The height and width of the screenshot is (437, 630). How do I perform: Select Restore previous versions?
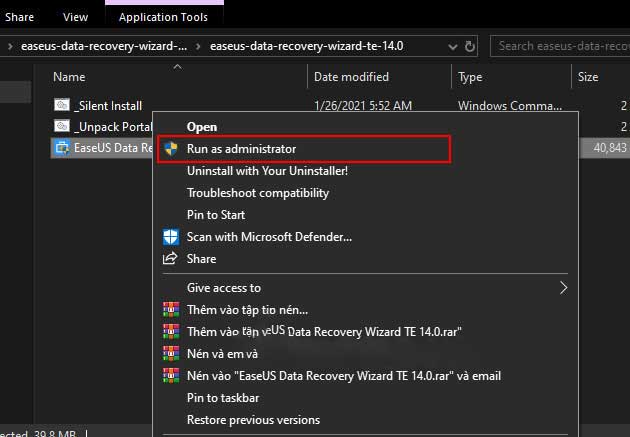[x=254, y=420]
